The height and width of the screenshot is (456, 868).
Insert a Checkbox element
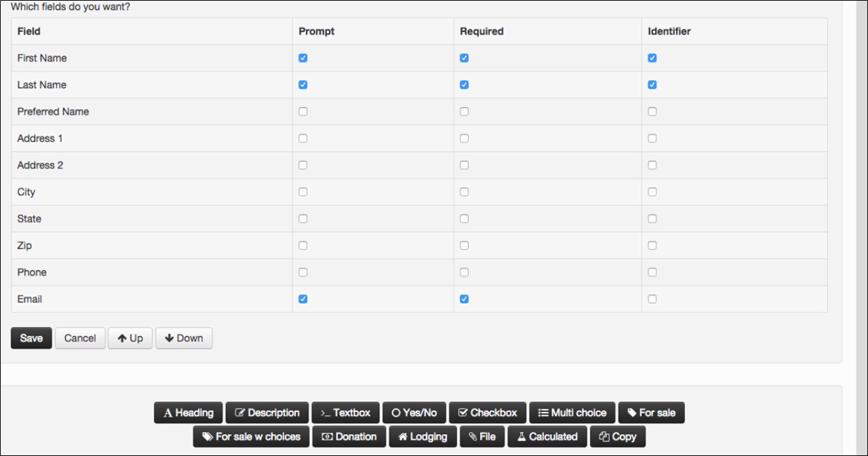click(x=487, y=413)
